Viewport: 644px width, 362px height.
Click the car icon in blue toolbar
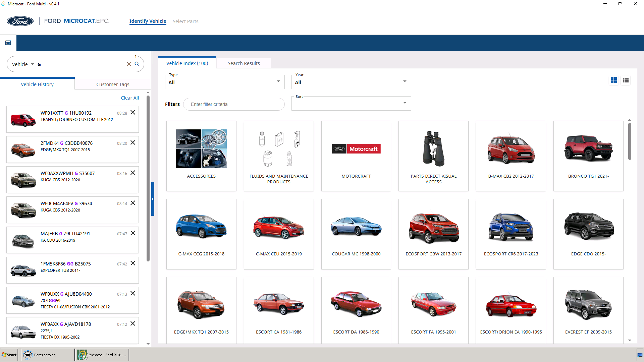pyautogui.click(x=8, y=43)
